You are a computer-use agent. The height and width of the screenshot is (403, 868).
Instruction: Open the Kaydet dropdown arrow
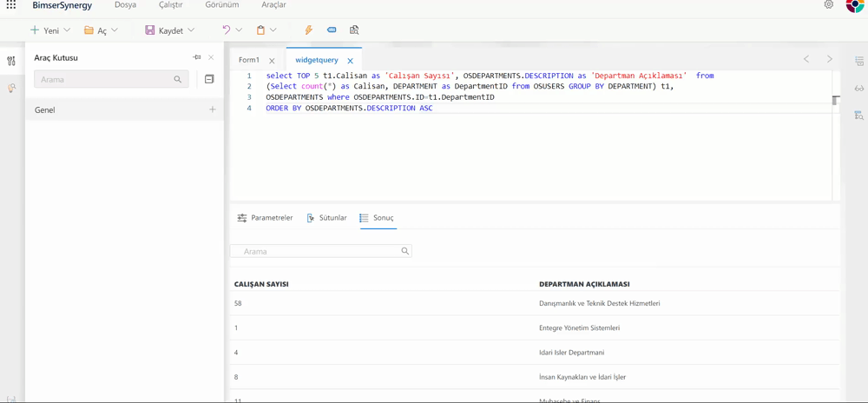[191, 30]
